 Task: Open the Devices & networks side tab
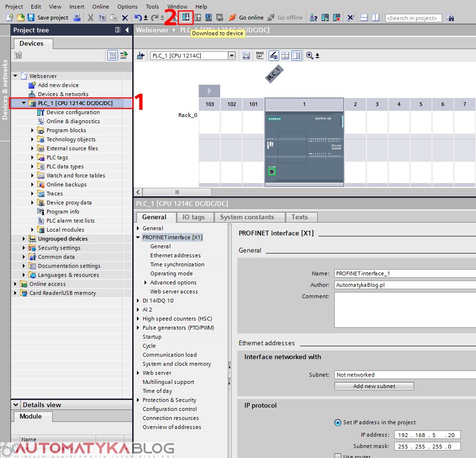point(5,89)
